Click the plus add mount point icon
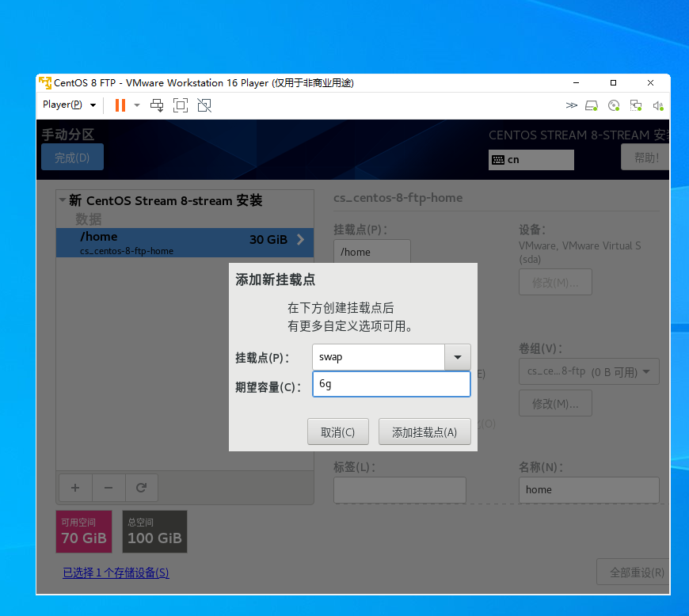 [x=75, y=488]
